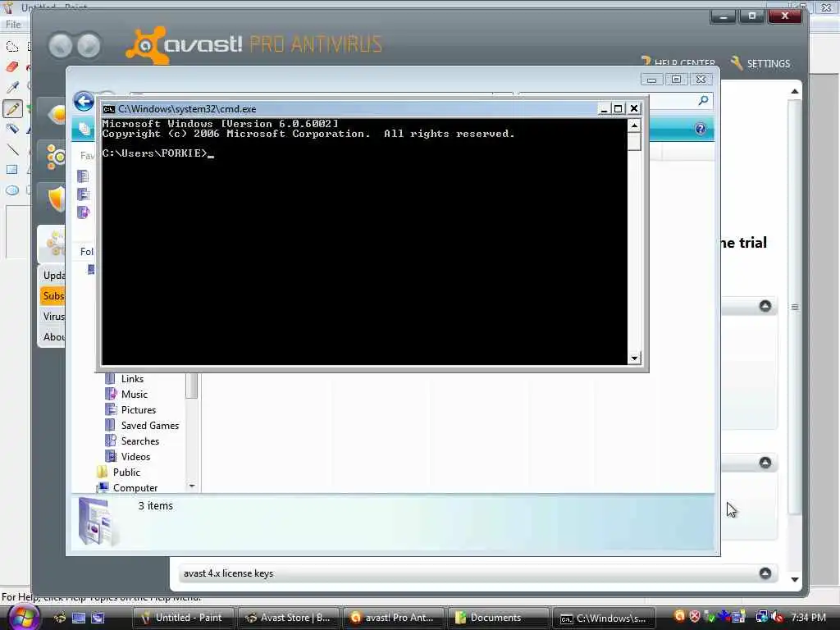
Task: Click Switch between windows in Quick Launch
Action: pos(97,618)
